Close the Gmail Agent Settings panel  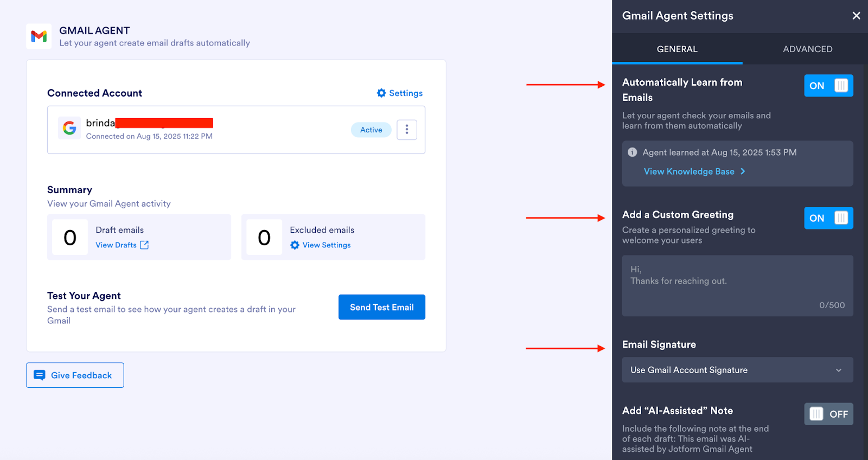point(856,16)
